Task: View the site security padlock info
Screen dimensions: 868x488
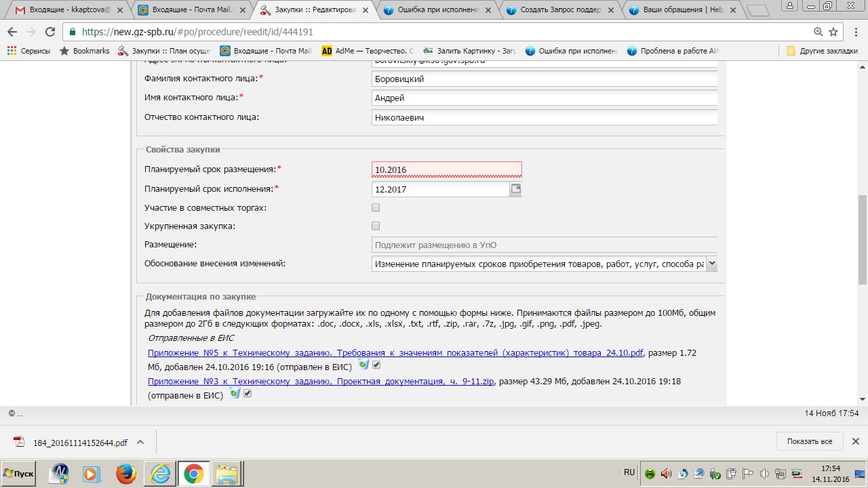Action: point(73,32)
